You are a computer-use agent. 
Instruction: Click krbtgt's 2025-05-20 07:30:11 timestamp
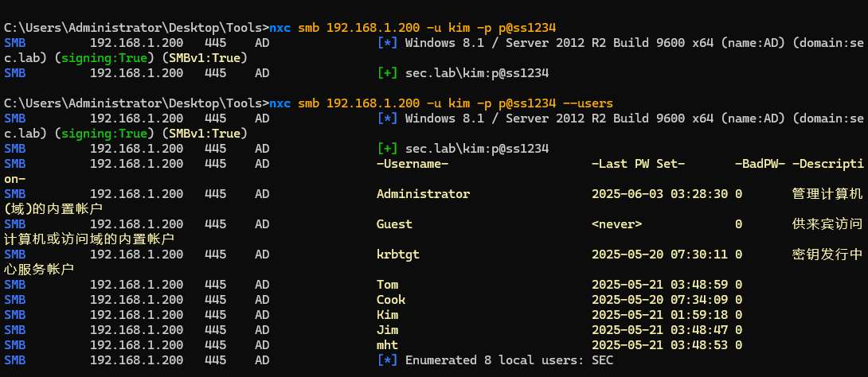660,255
